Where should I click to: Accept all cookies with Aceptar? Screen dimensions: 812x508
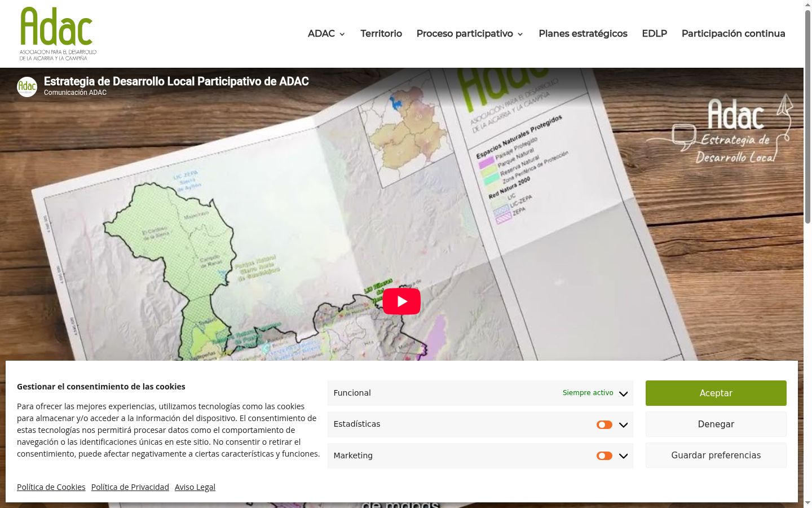[716, 393]
